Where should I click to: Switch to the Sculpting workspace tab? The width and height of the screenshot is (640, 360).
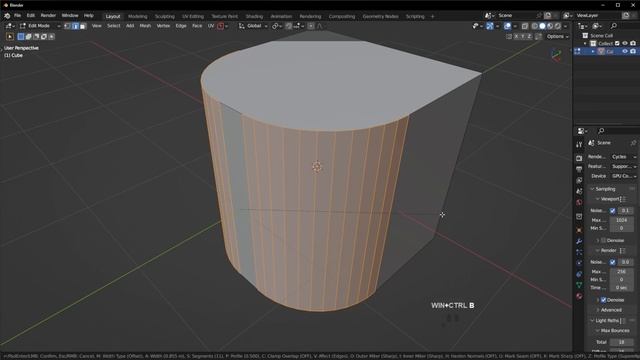click(x=165, y=16)
